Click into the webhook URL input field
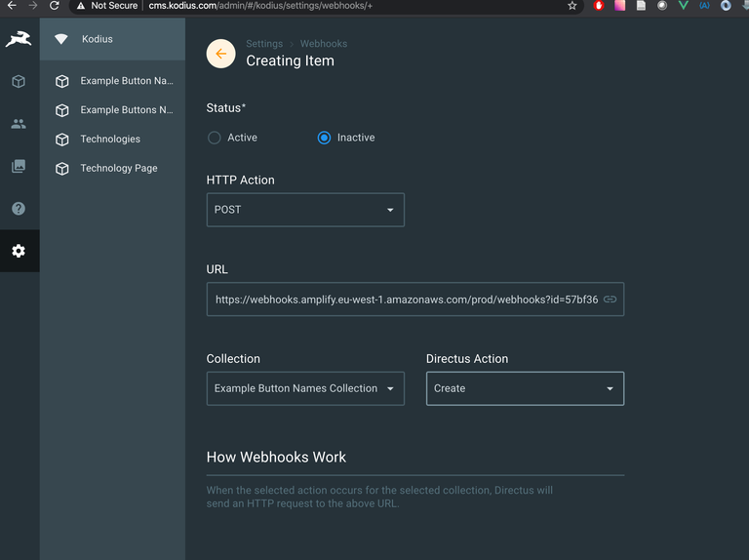Viewport: 749px width, 560px height. [405, 300]
